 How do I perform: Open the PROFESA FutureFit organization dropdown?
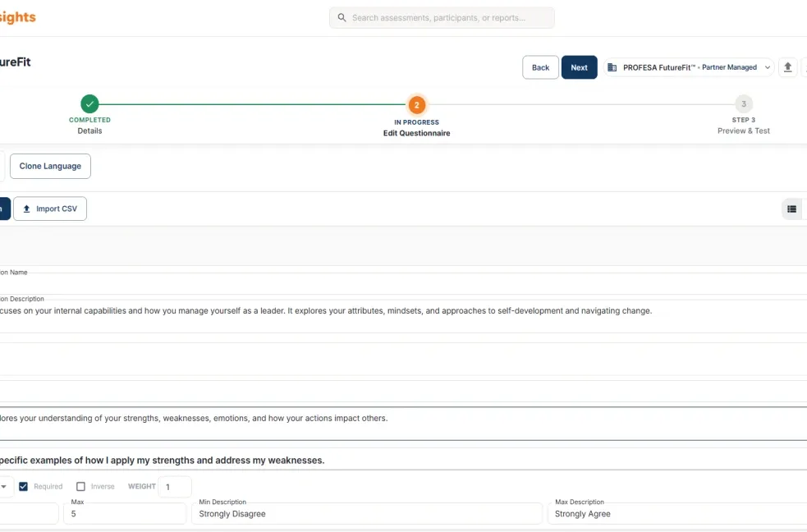coord(689,67)
